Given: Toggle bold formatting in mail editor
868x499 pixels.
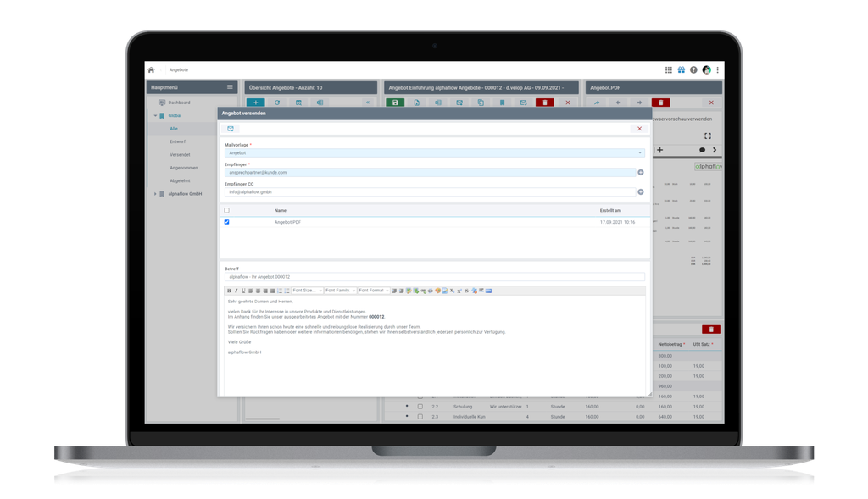Looking at the screenshot, I should pyautogui.click(x=229, y=291).
